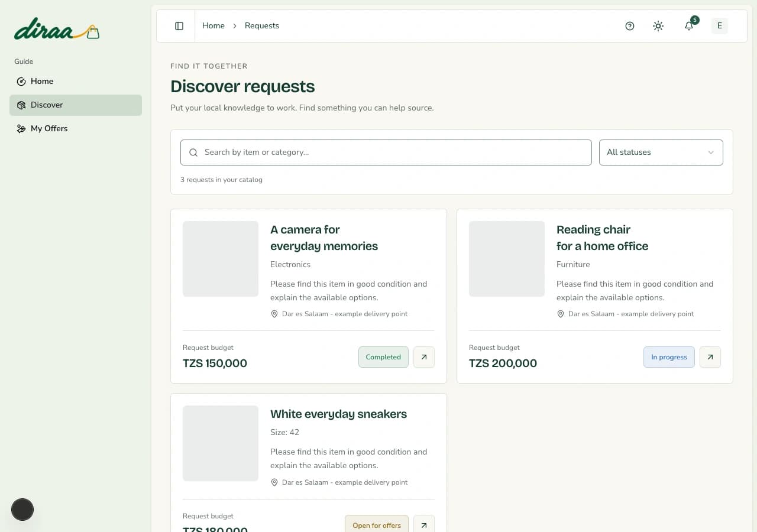The image size is (757, 532).
Task: Open the help question mark icon
Action: (630, 26)
